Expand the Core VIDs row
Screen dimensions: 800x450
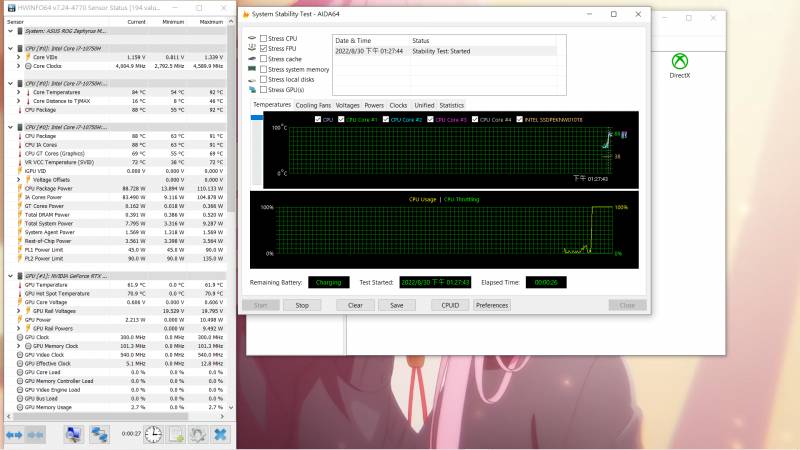click(18, 57)
